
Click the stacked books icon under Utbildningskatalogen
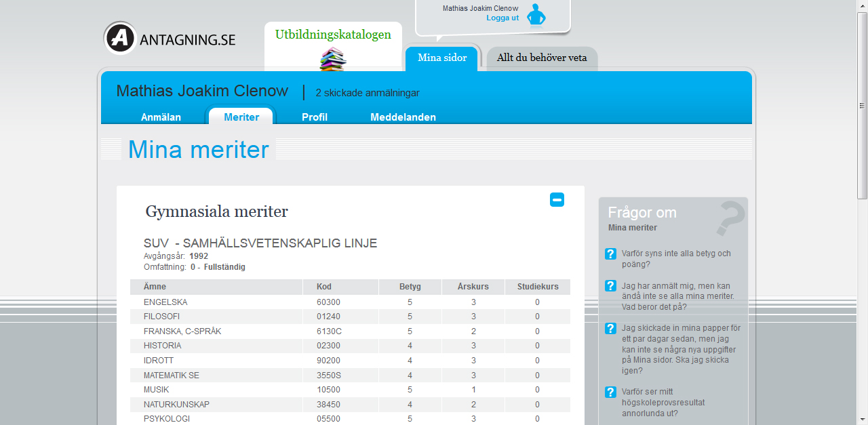click(x=332, y=60)
